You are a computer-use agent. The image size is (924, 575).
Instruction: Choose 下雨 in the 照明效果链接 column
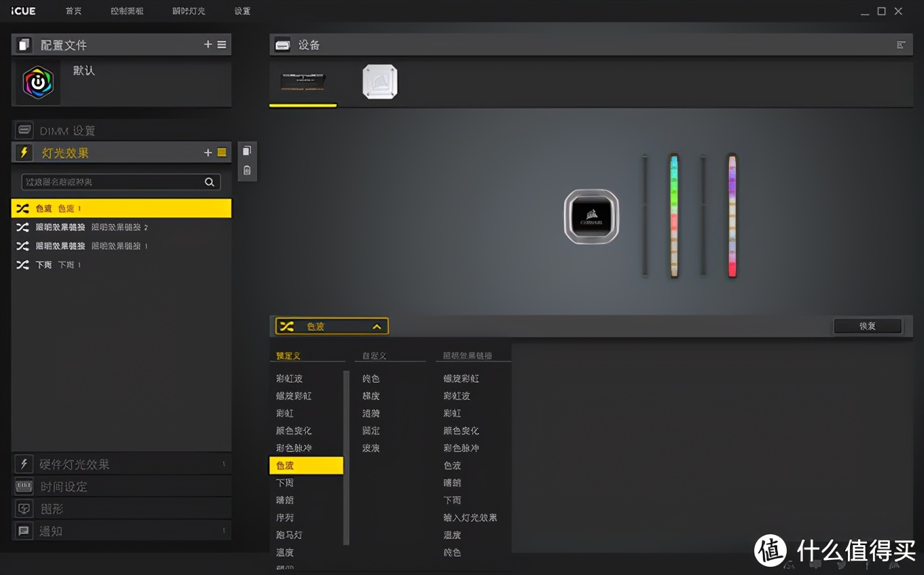(x=452, y=501)
